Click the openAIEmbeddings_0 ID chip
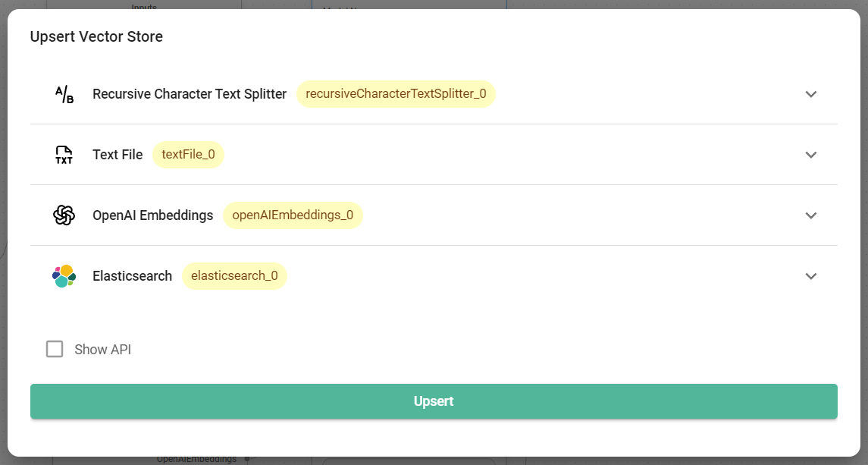Viewport: 868px width, 465px height. point(293,215)
